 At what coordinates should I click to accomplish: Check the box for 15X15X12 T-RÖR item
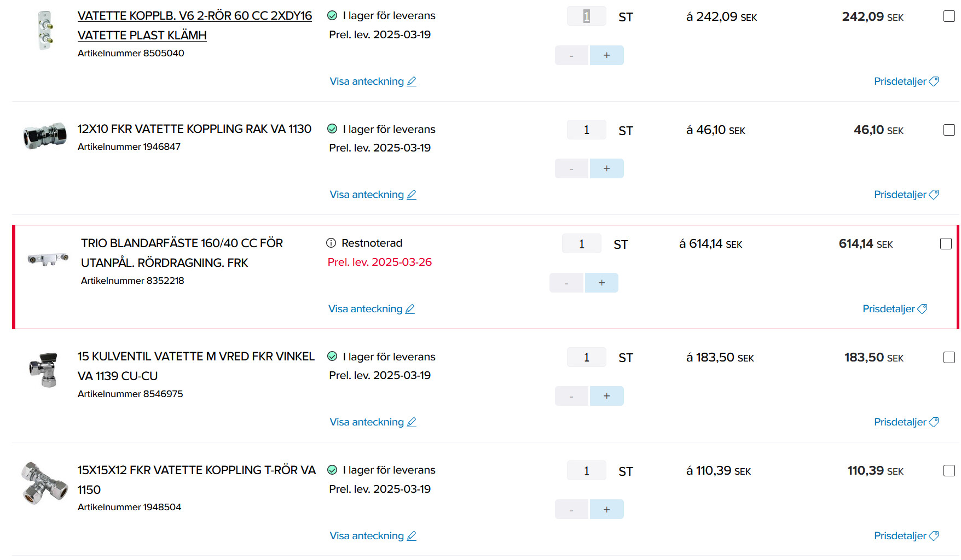[949, 470]
